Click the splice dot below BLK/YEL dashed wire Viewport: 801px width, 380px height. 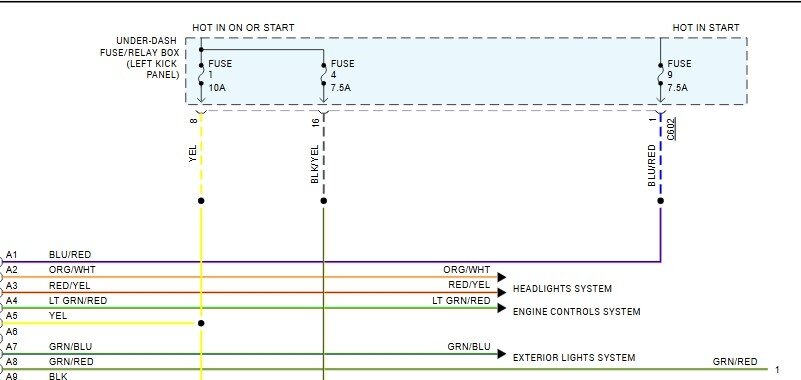(323, 201)
